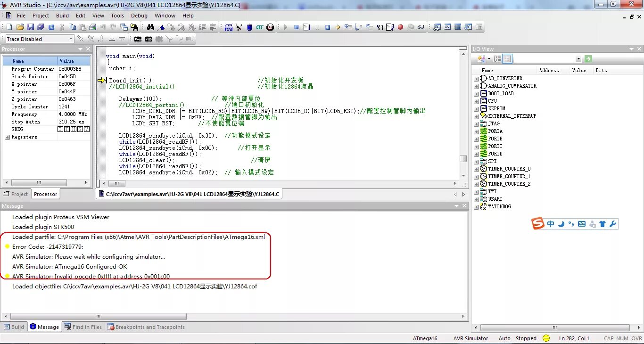Save the current file with floppy icon
The height and width of the screenshot is (344, 644).
click(31, 27)
